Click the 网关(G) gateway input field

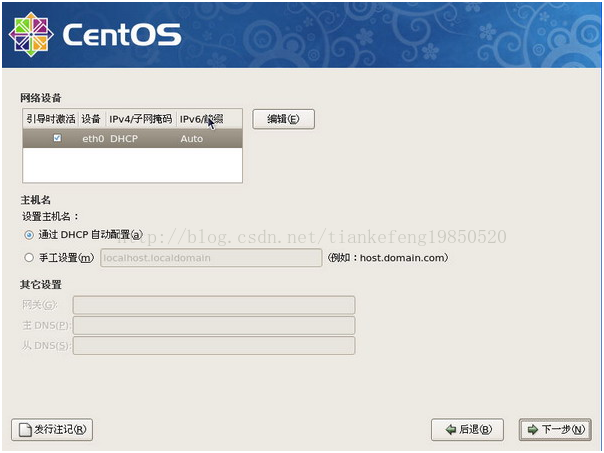(214, 305)
